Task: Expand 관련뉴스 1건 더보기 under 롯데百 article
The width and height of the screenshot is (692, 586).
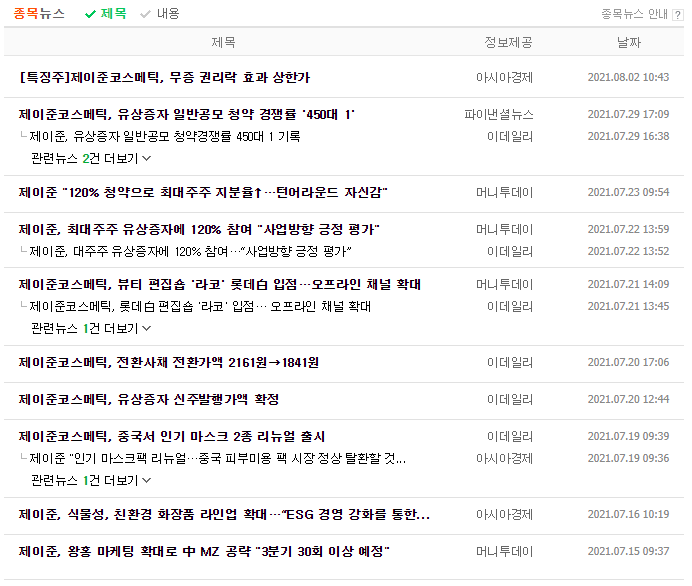Action: click(91, 328)
